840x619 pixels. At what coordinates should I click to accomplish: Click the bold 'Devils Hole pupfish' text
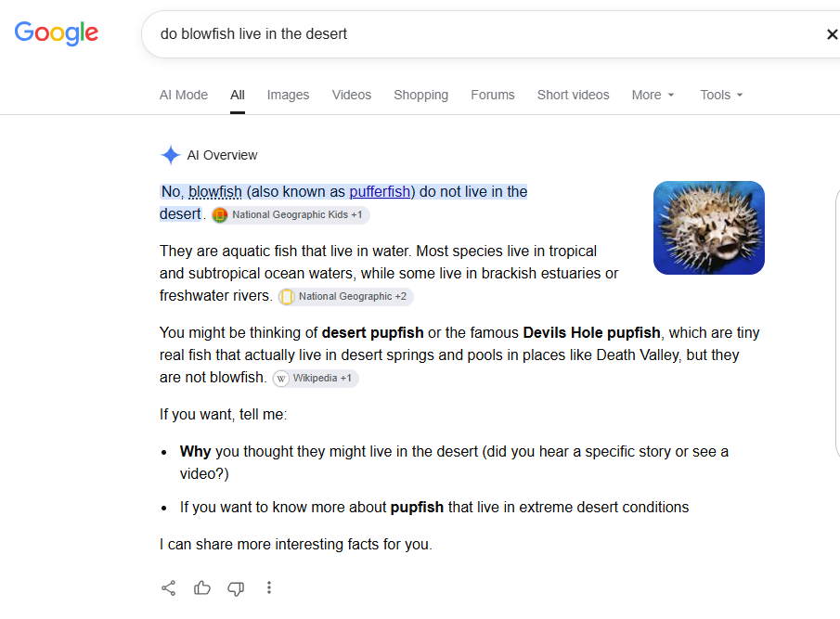point(591,332)
